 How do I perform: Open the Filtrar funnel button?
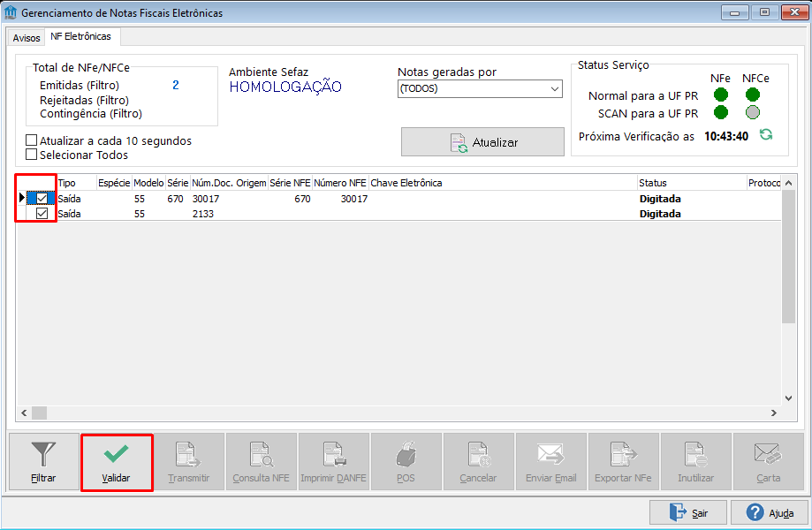[x=43, y=462]
